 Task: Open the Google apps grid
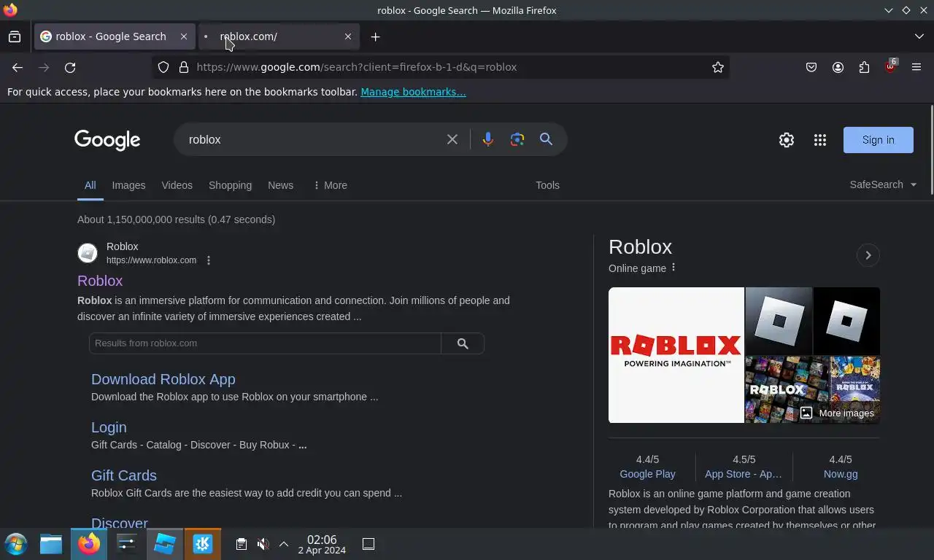(820, 140)
